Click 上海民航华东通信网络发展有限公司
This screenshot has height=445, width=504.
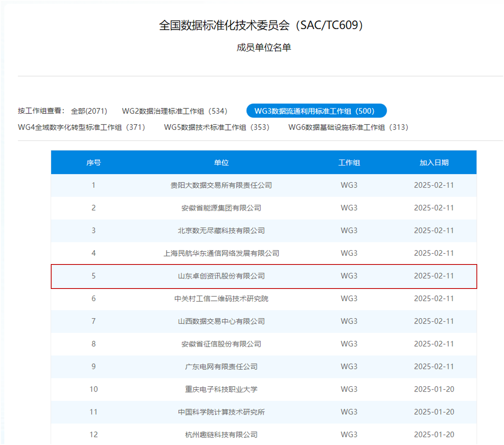click(x=221, y=253)
